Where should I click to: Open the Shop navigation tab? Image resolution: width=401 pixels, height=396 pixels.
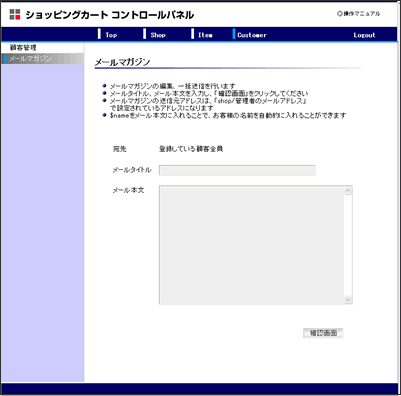[x=158, y=35]
